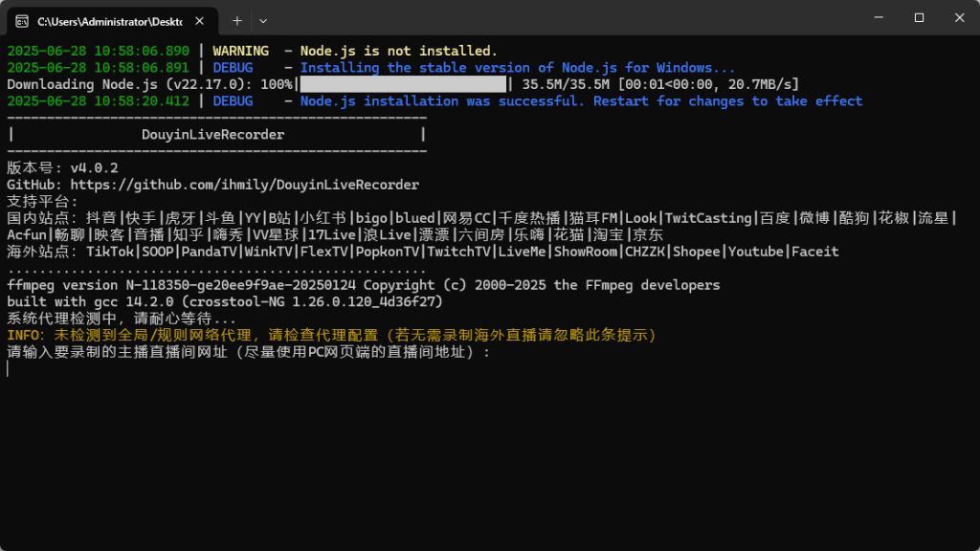Screen dimensions: 980x551
Task: Expand the new tab profile dropdown chevron
Action: click(x=263, y=20)
